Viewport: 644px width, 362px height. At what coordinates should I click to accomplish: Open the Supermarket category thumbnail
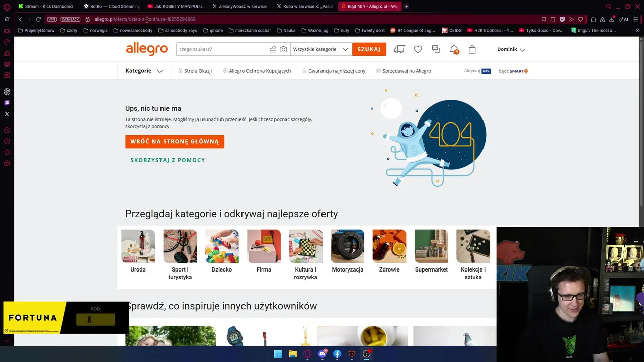click(431, 246)
